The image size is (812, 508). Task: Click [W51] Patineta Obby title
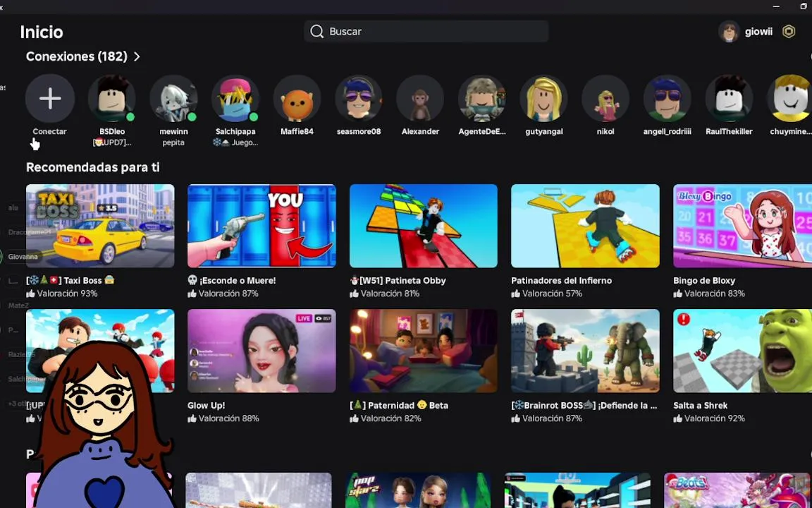[398, 280]
